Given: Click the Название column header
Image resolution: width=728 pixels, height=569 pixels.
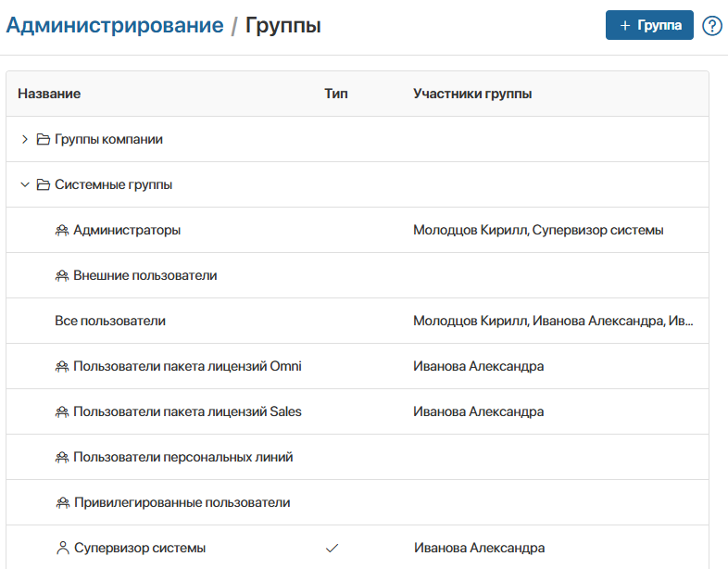Looking at the screenshot, I should pos(49,94).
